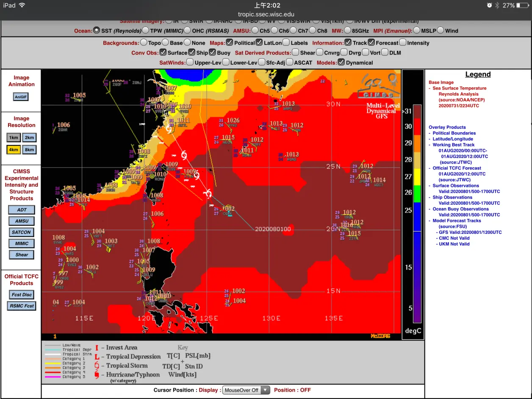The height and width of the screenshot is (399, 532).
Task: Choose AMSU Ch6 radio button
Action: (x=274, y=30)
